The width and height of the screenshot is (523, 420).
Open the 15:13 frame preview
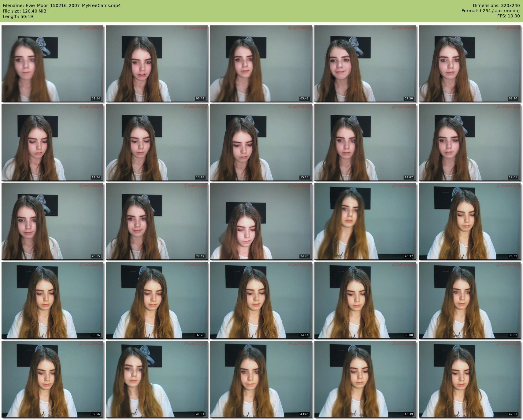pyautogui.click(x=261, y=143)
